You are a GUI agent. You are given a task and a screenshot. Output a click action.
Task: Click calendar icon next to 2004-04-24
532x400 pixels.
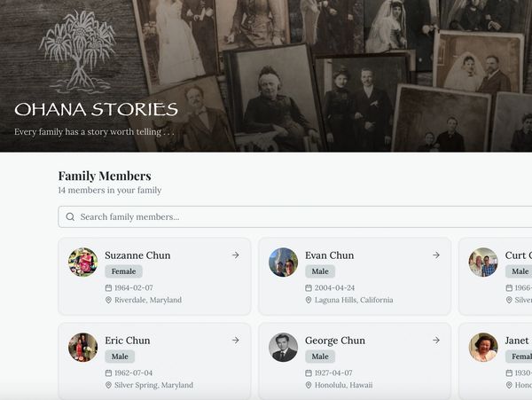(309, 288)
